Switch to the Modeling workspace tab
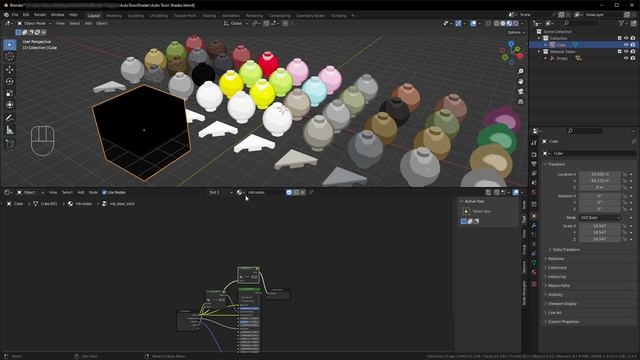640x360 pixels. click(x=114, y=16)
